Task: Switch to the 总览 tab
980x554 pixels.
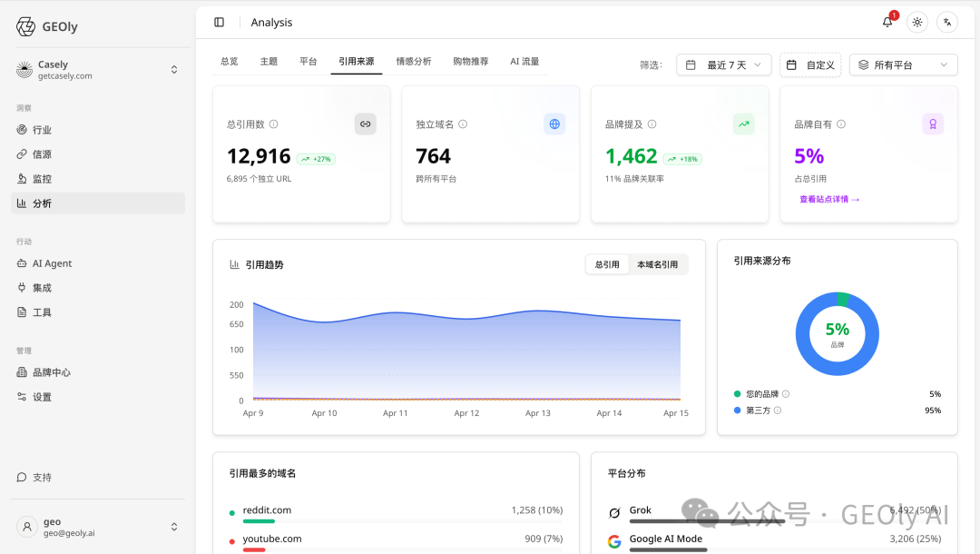Action: click(x=230, y=61)
